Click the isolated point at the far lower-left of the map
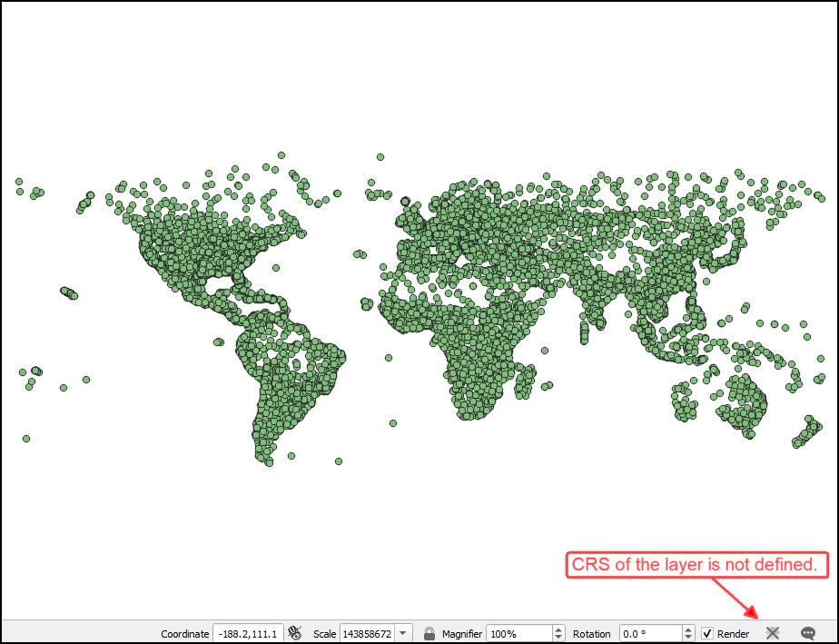 26,439
